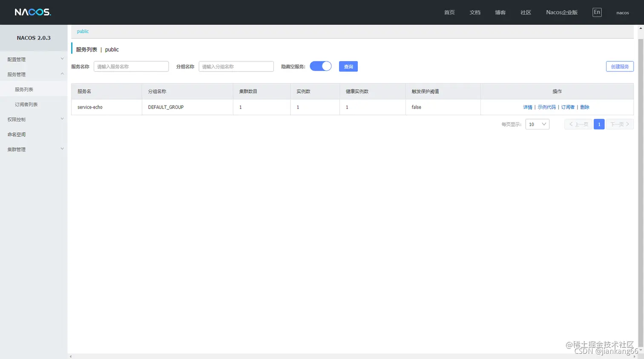This screenshot has width=644, height=359.
Task: Click the scroll up arrow of the page scrollbar
Action: [x=641, y=28]
